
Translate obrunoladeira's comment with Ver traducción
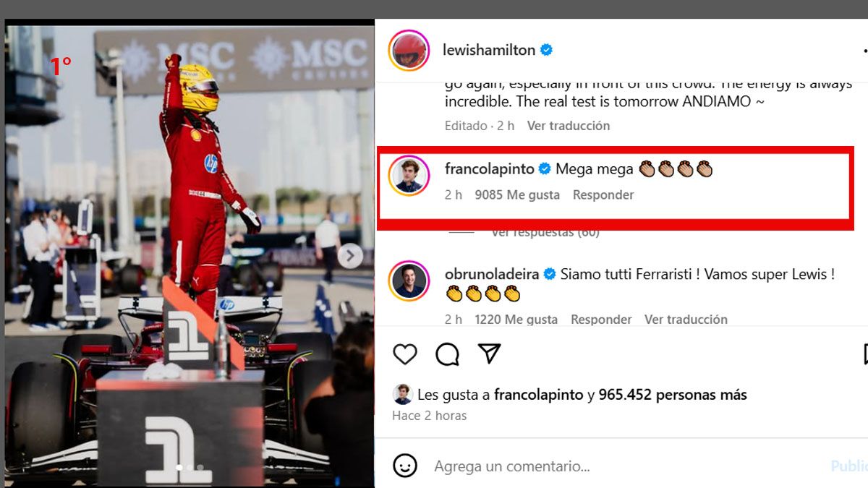[686, 320]
